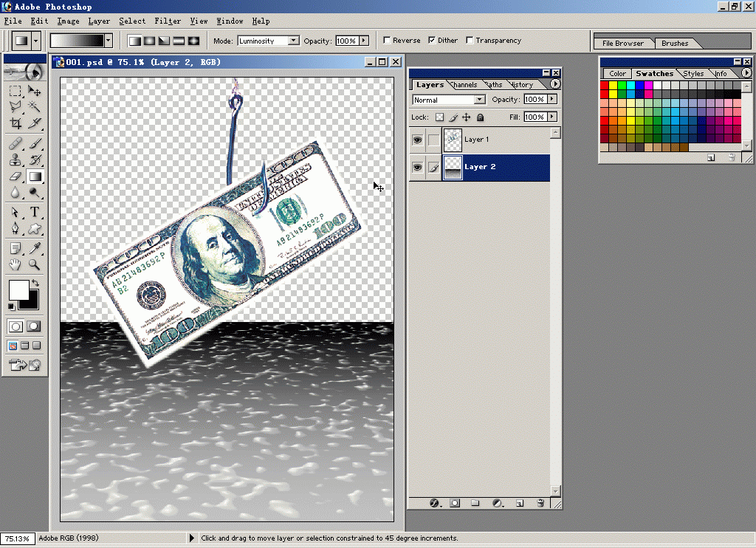
Task: Uncheck the Dither checkbox
Action: tap(432, 41)
